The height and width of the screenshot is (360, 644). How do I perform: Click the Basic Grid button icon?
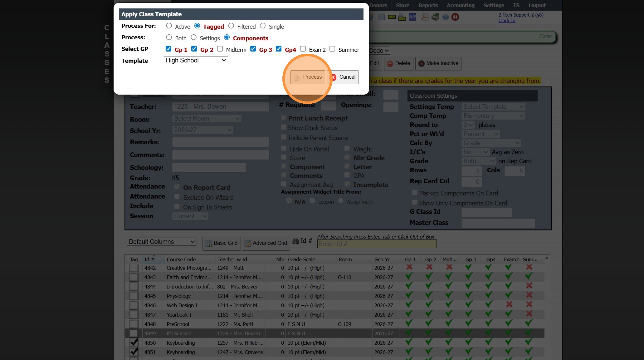[x=209, y=244]
